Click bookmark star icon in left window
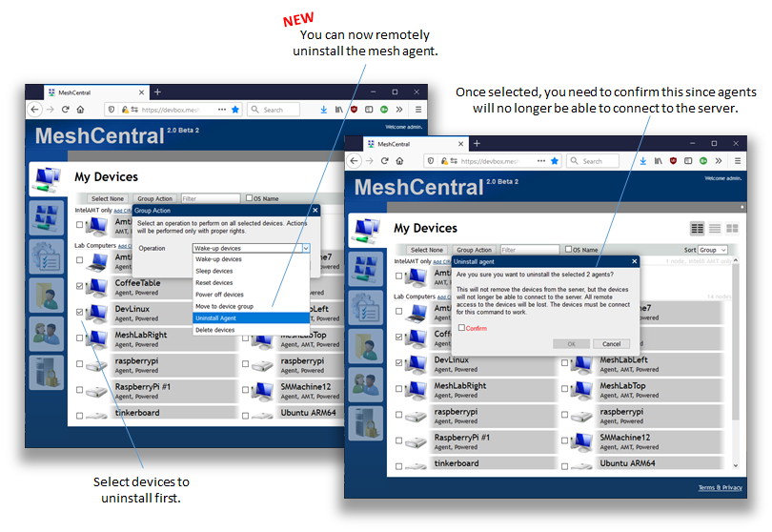This screenshot has width=772, height=532. pos(235,110)
